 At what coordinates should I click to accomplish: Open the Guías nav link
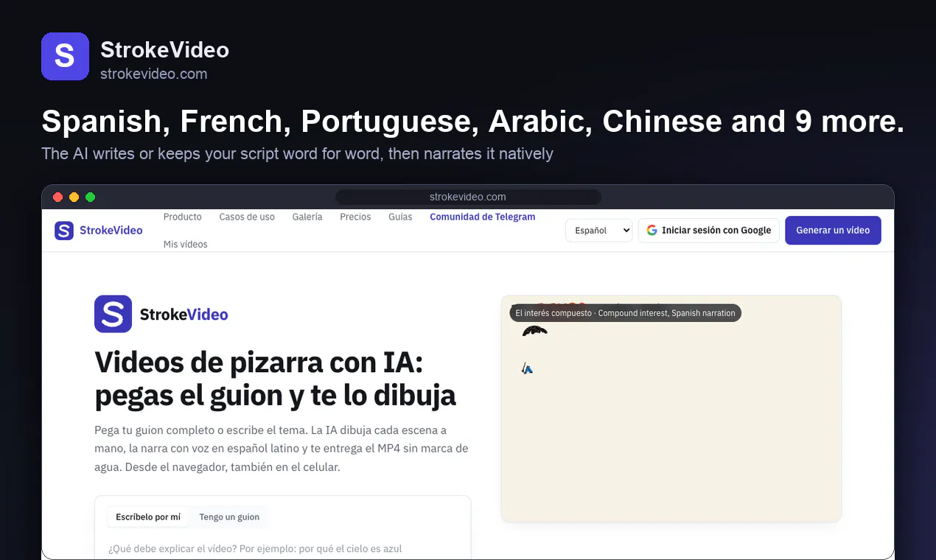[x=400, y=217]
